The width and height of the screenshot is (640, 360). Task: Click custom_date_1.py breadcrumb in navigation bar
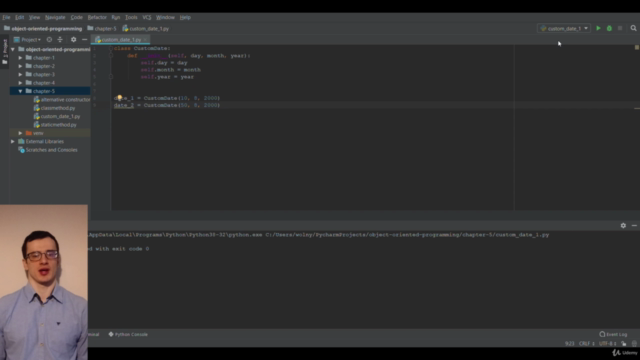[146, 29]
